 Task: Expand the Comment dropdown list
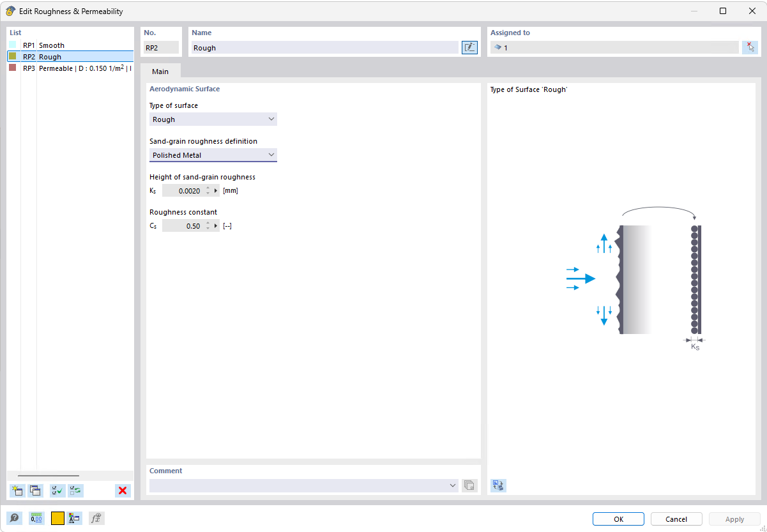click(x=453, y=485)
